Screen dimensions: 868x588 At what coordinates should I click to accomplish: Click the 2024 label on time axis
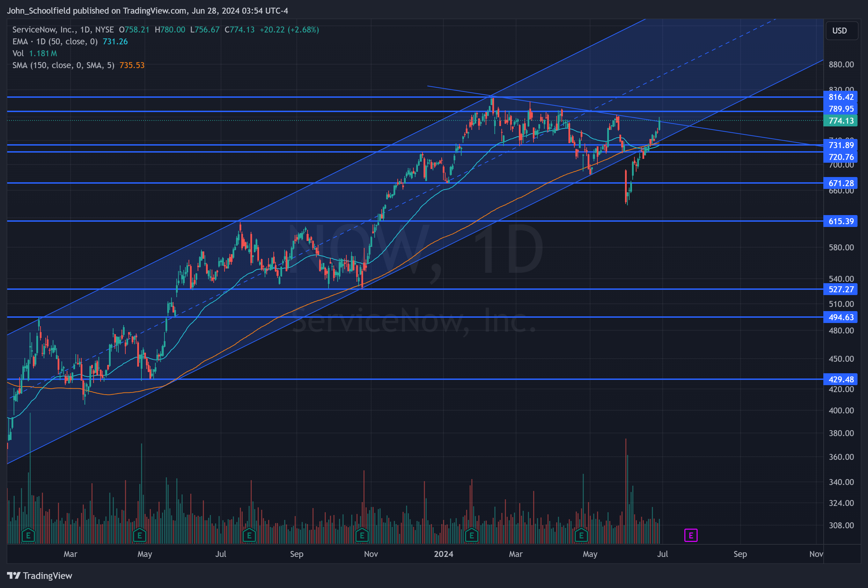(x=444, y=554)
